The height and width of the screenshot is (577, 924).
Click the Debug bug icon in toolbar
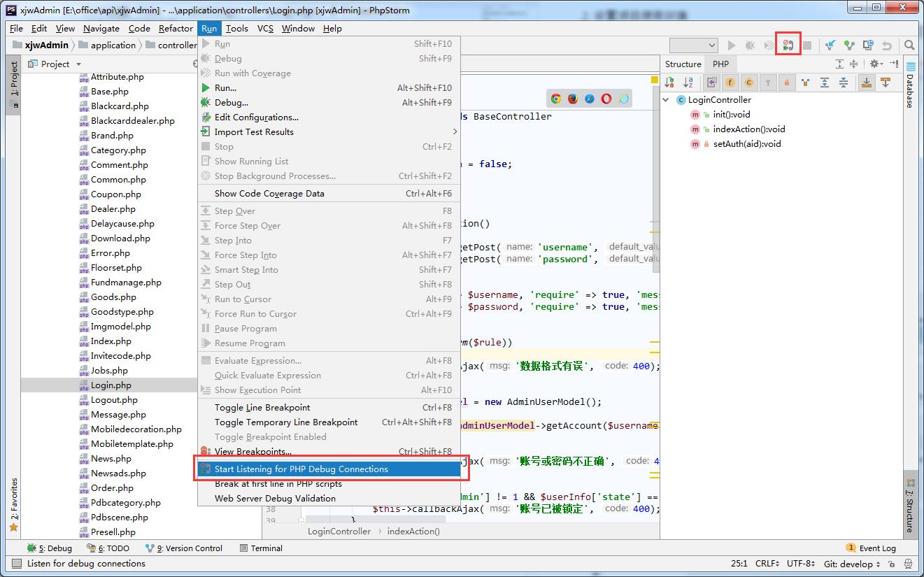tap(750, 45)
